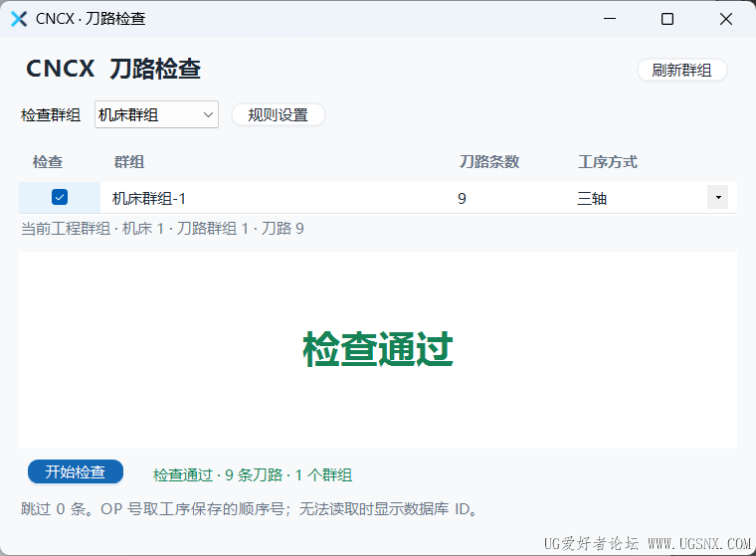Click the CNCX 刀路检查 heading

[113, 69]
